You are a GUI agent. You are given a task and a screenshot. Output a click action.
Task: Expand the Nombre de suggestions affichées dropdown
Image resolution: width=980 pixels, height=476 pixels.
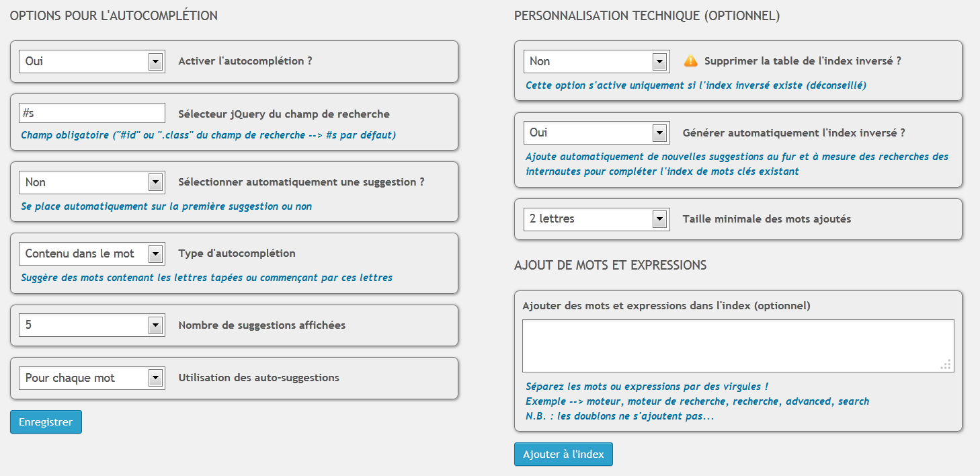point(91,325)
